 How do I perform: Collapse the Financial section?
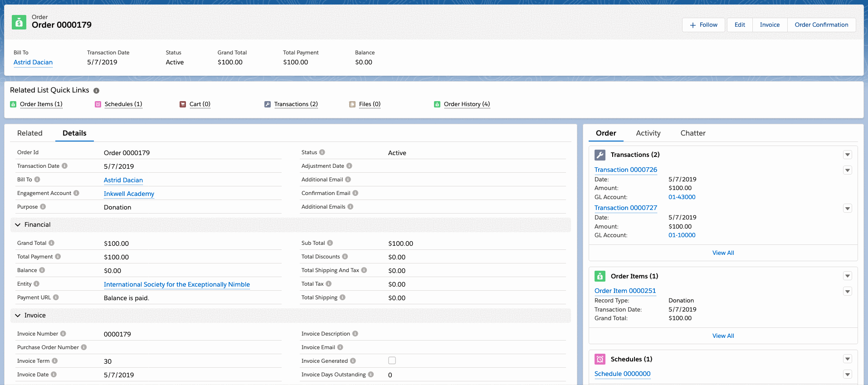click(18, 225)
